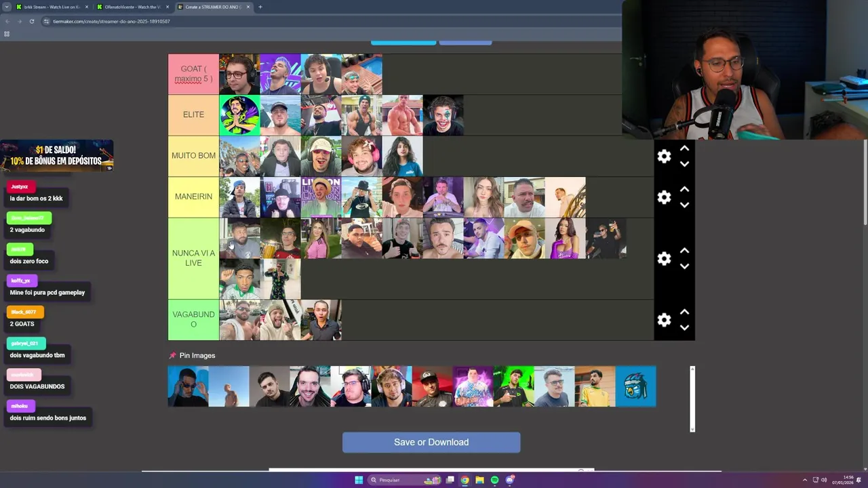Click the MUITO BOM tier label

[x=193, y=155]
